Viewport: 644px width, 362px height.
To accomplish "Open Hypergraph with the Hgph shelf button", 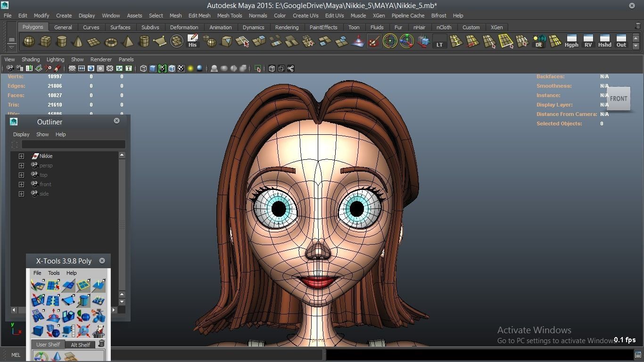I will 571,41.
